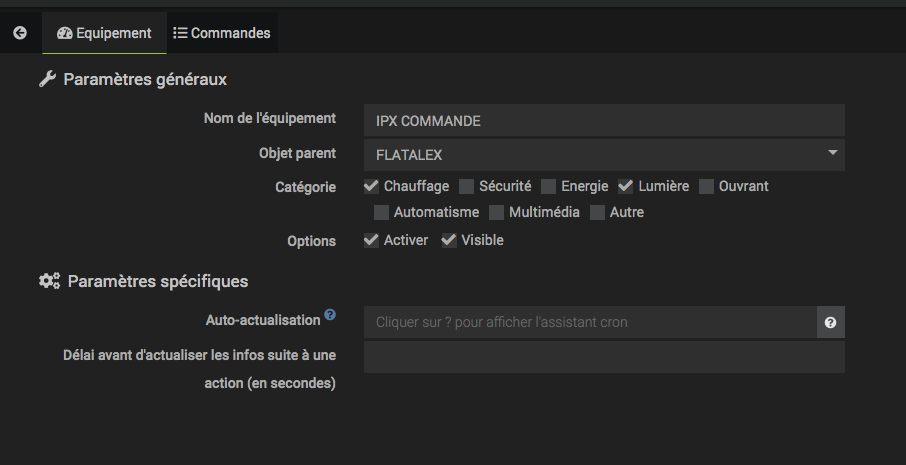Click the back arrow icon

coord(19,33)
